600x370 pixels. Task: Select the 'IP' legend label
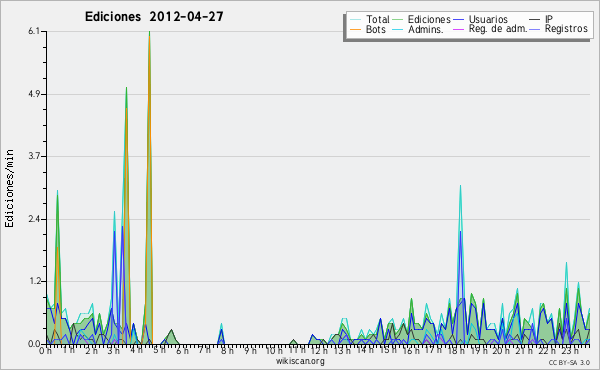point(549,19)
